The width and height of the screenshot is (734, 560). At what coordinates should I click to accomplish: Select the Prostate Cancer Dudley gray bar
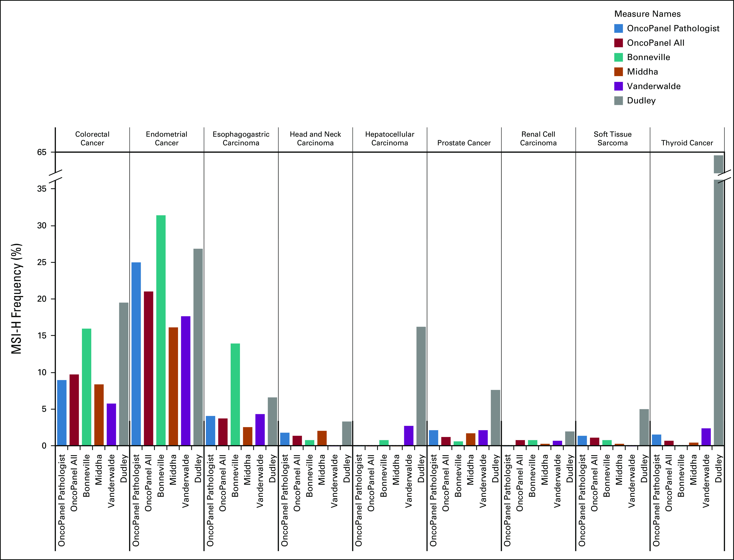click(495, 418)
